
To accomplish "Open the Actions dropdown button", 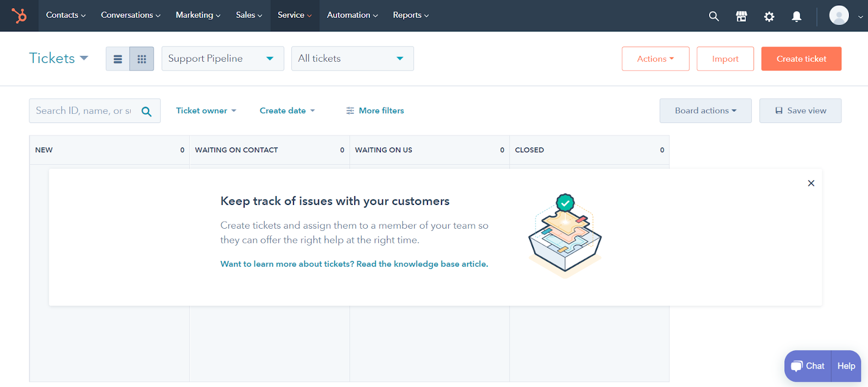I will click(x=655, y=59).
